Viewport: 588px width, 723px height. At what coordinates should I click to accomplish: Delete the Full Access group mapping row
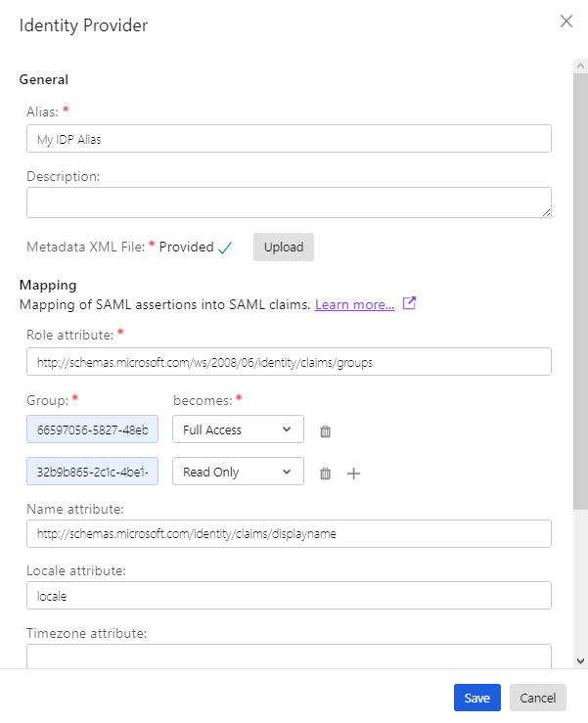point(326,430)
